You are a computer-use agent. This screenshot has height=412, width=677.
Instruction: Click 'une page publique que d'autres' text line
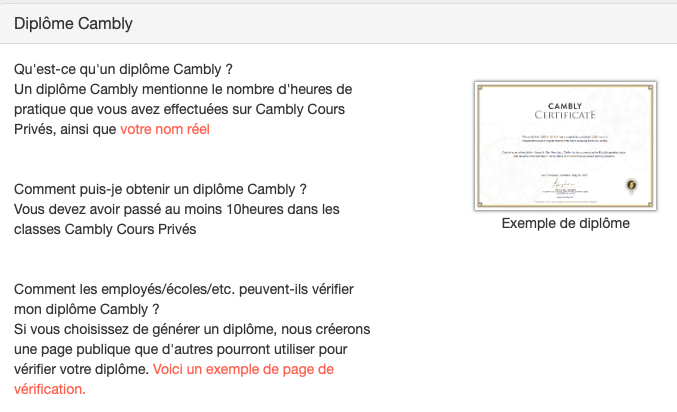[x=175, y=349]
